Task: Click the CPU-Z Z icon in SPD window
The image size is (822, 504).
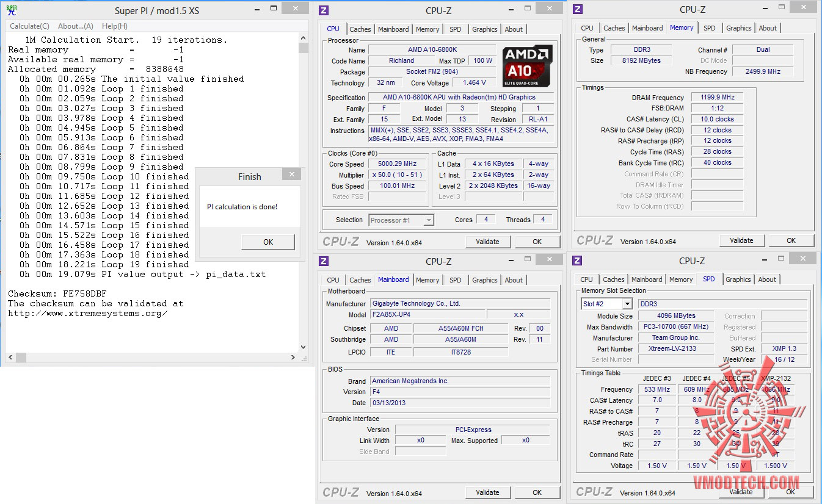Action: coord(578,261)
